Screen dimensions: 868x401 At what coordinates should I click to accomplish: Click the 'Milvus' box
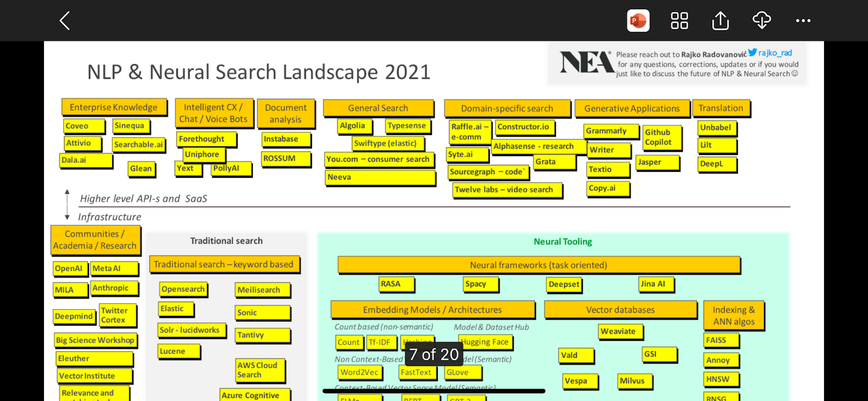tap(635, 381)
